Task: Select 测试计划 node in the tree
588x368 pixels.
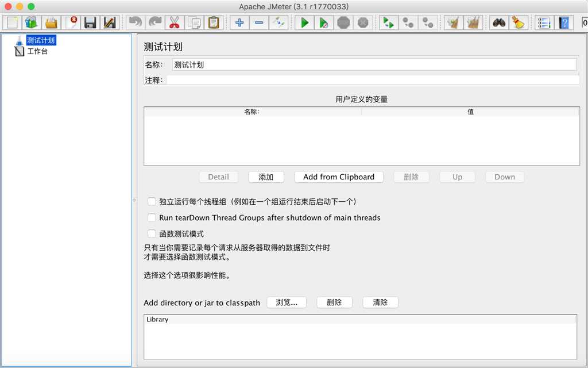Action: click(x=41, y=40)
